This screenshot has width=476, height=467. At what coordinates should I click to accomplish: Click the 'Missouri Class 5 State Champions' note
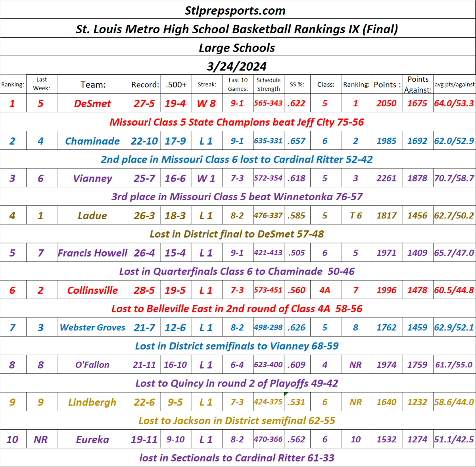point(237,122)
